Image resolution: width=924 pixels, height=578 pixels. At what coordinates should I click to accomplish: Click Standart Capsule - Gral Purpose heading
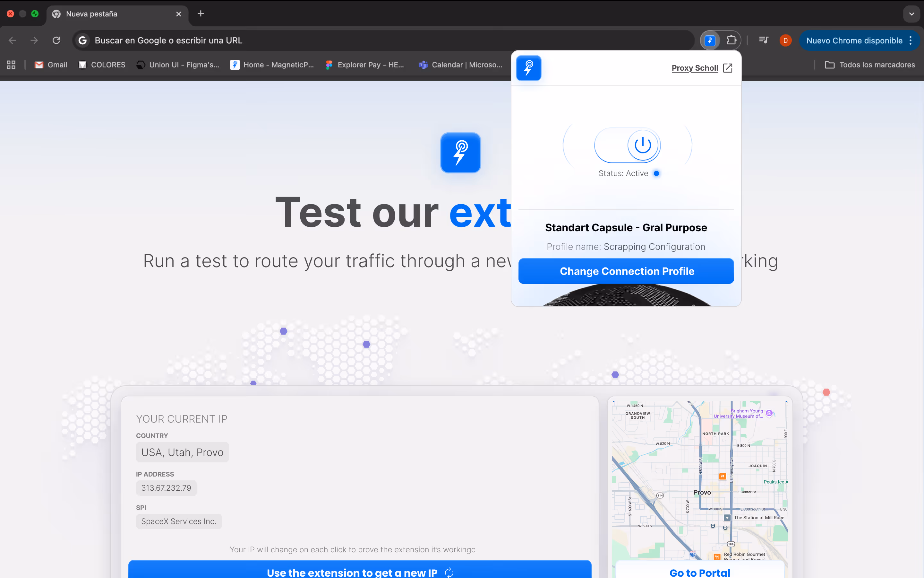626,228
